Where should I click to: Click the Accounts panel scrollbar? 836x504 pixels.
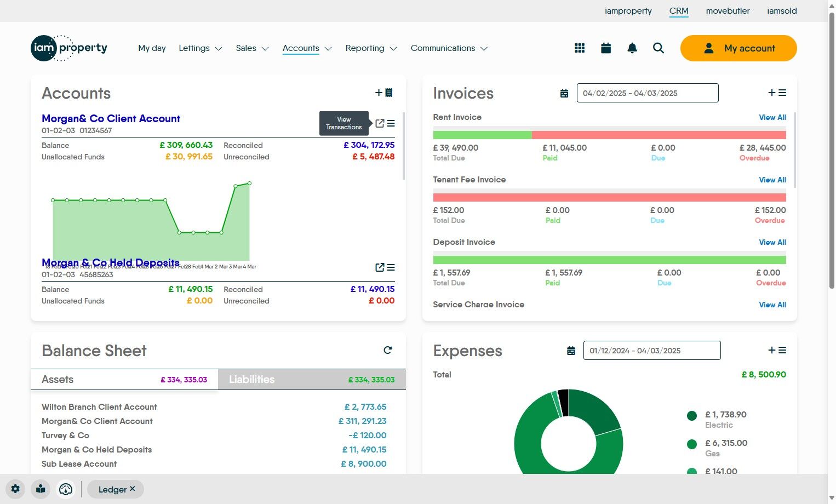404,146
